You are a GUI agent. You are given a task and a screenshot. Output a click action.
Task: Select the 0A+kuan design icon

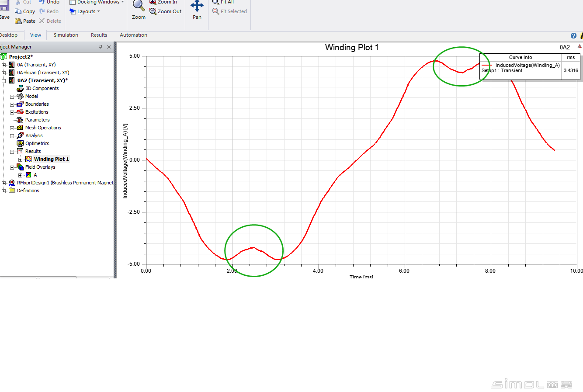tap(12, 73)
